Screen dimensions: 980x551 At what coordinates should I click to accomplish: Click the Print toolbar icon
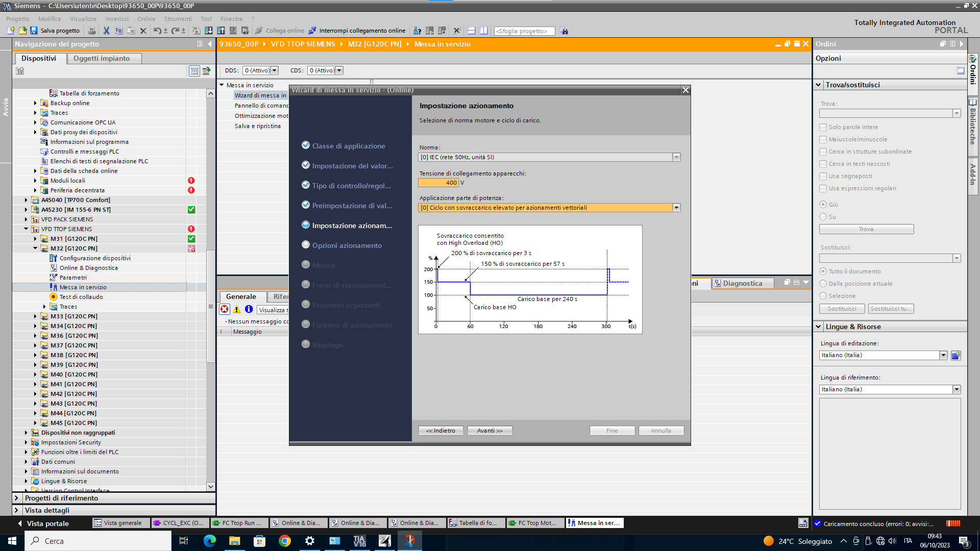pos(92,31)
